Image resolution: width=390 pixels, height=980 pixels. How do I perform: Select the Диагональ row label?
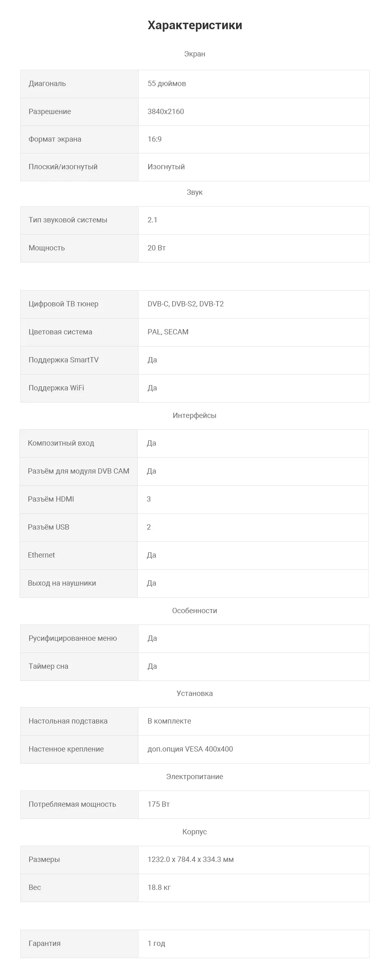(x=47, y=84)
